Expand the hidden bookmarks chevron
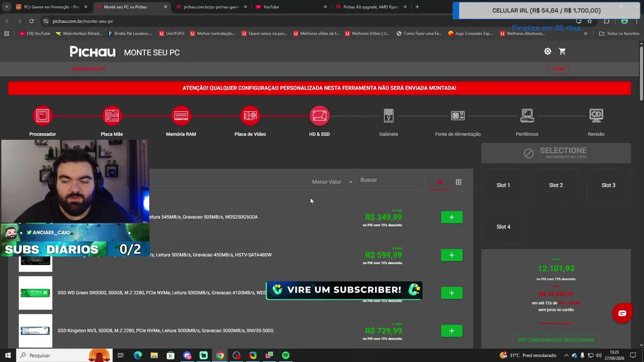This screenshot has width=644, height=362. (585, 34)
